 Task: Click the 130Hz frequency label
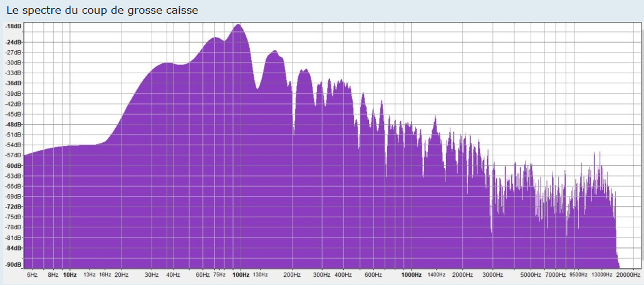[261, 274]
